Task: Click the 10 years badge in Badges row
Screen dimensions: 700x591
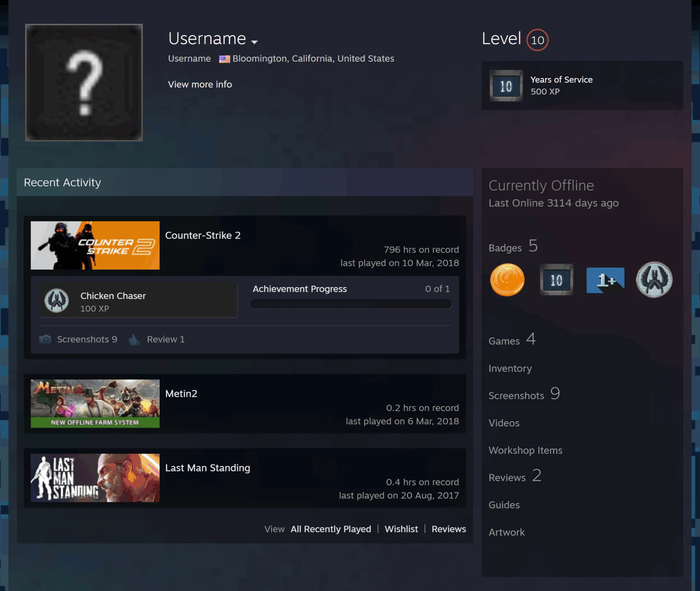Action: 556,280
